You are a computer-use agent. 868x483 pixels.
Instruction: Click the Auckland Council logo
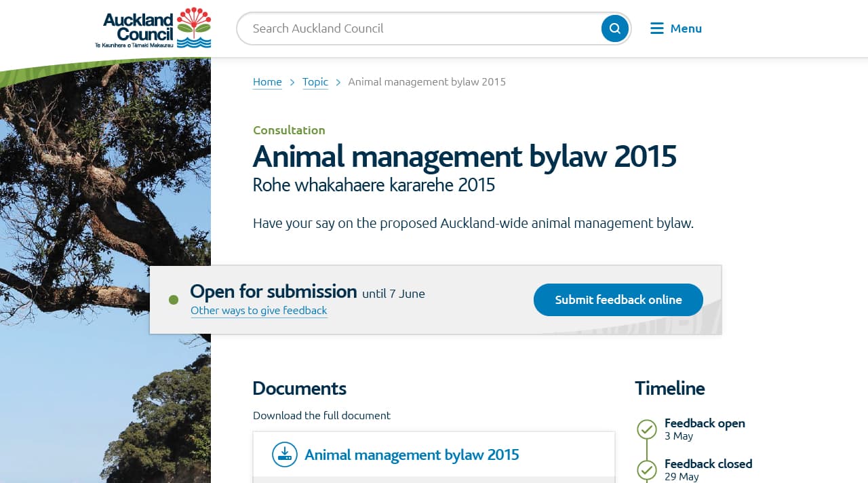point(153,28)
